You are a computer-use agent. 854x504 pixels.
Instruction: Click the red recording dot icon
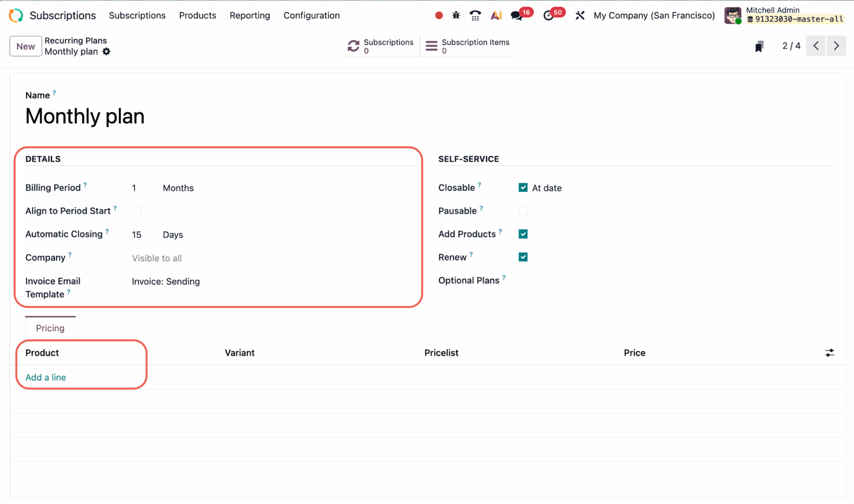pyautogui.click(x=439, y=16)
